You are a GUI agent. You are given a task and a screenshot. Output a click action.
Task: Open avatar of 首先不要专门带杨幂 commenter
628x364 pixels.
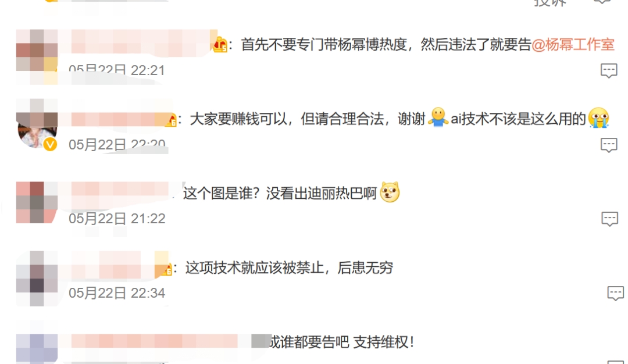coord(37,56)
